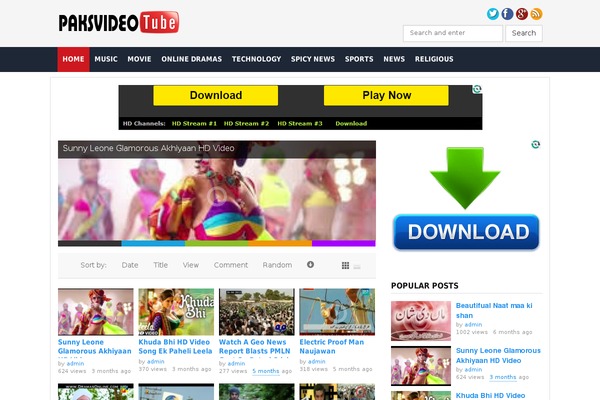The width and height of the screenshot is (600, 400).
Task: Open Beautiful Naat maa ki shan title
Action: pos(494,310)
